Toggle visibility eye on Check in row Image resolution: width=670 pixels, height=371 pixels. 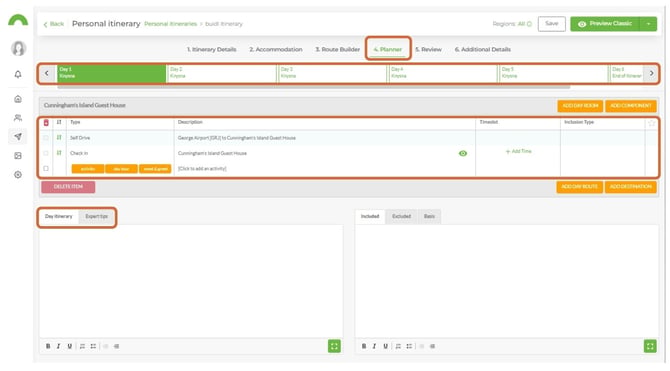point(462,153)
